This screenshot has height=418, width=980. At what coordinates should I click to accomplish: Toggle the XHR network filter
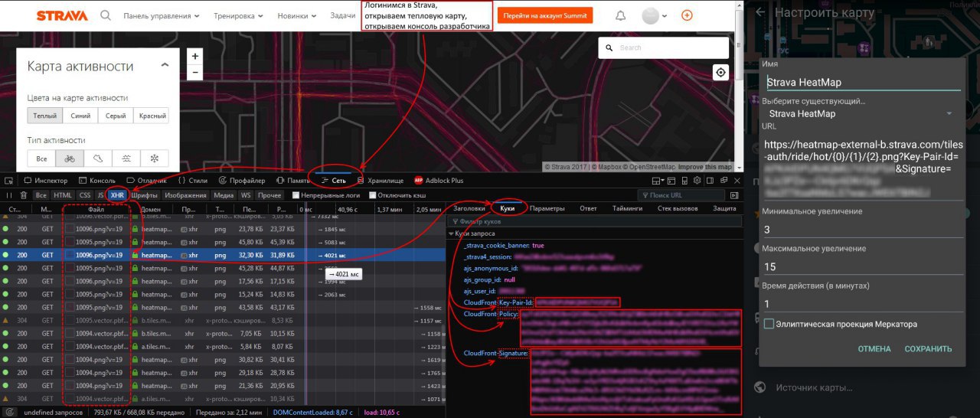pyautogui.click(x=117, y=195)
